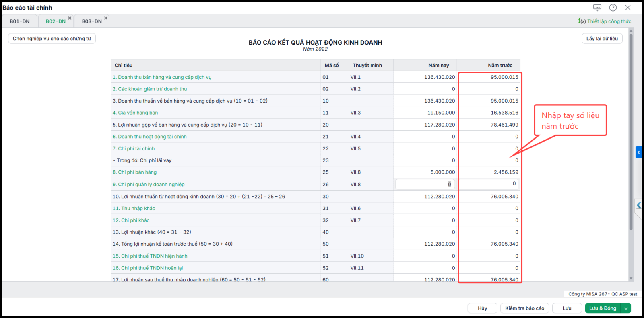This screenshot has width=644, height=318.
Task: Close the B03-DN tab
Action: pos(106,18)
